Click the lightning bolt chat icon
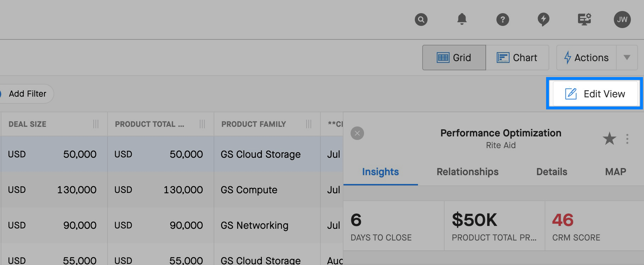The height and width of the screenshot is (265, 644). [x=543, y=19]
